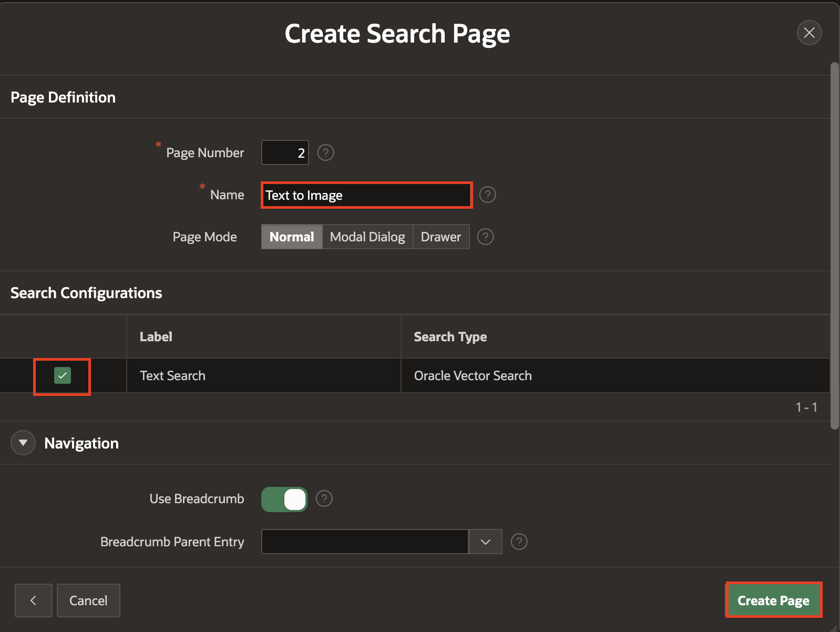840x632 pixels.
Task: Switch page mode to Modal Dialog
Action: (367, 237)
